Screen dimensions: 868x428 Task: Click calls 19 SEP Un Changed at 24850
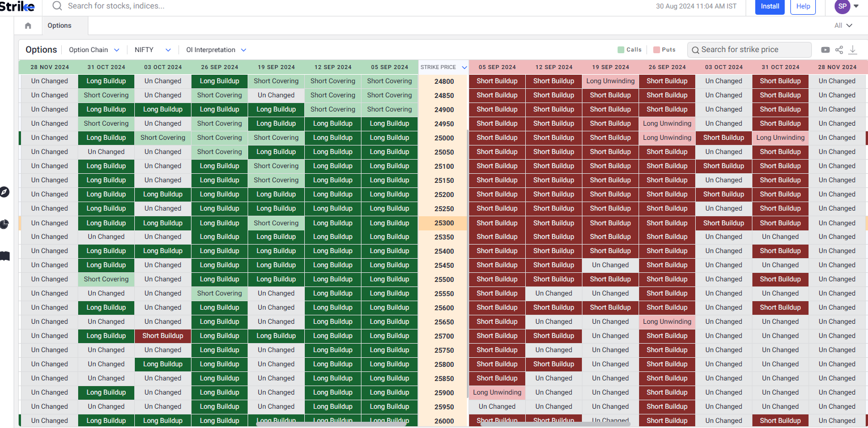pyautogui.click(x=276, y=95)
